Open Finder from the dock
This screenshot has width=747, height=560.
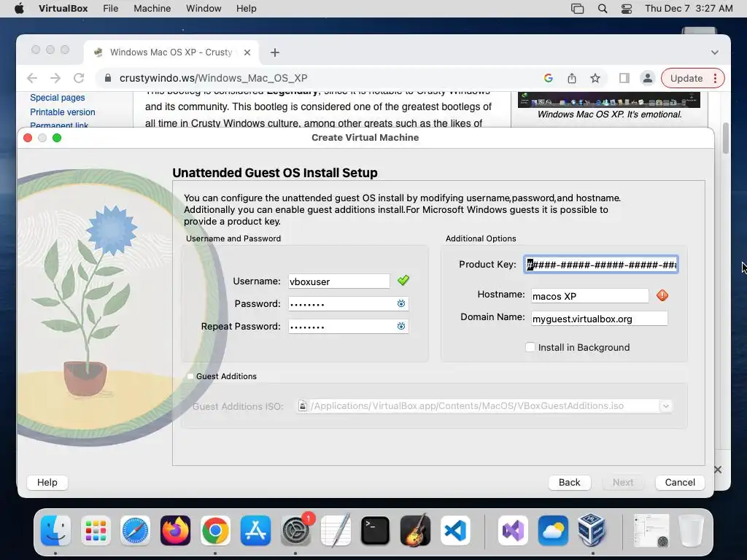(55, 531)
